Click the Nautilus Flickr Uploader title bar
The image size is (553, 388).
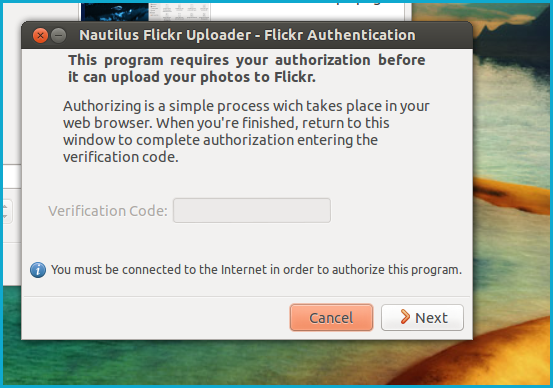coord(247,35)
